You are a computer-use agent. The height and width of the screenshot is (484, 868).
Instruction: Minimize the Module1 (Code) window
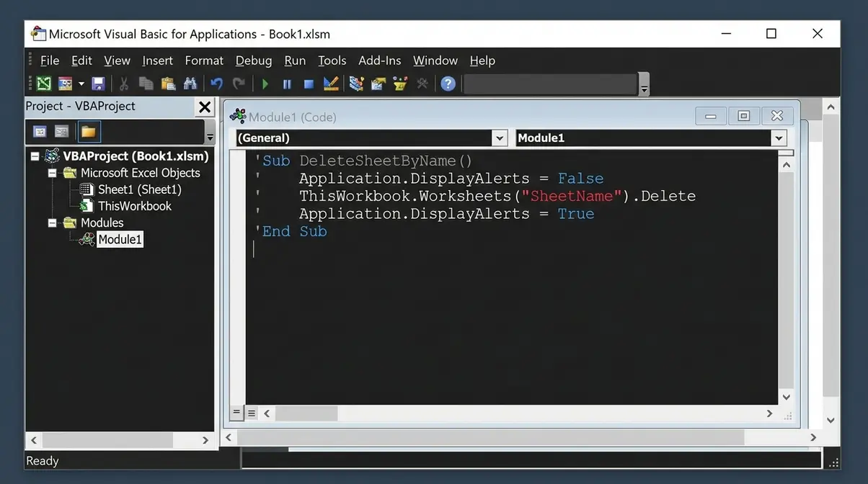(711, 117)
